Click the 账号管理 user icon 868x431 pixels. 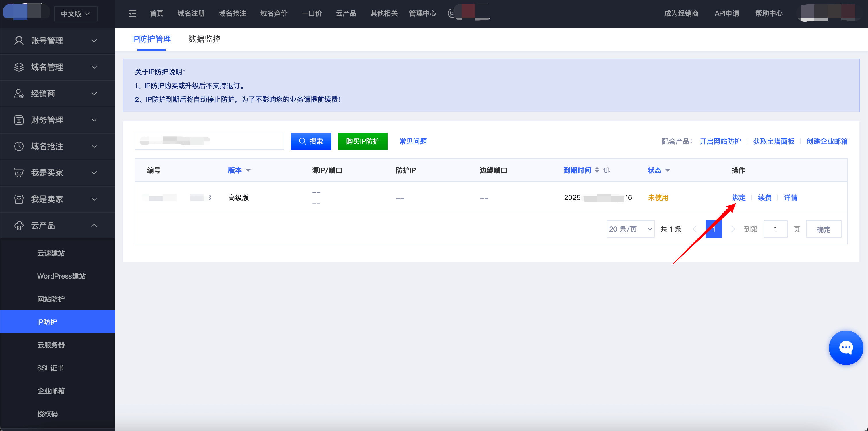(19, 41)
